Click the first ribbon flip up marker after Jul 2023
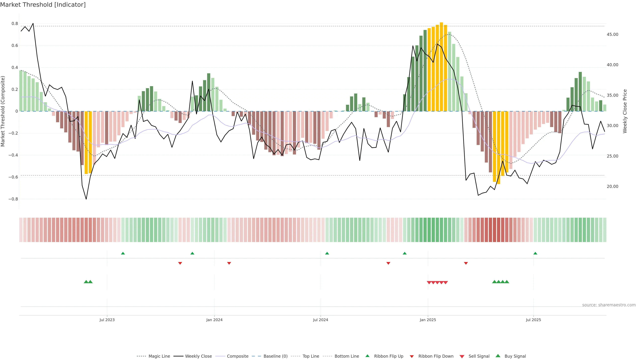Image resolution: width=644 pixels, height=362 pixels. coord(123,253)
